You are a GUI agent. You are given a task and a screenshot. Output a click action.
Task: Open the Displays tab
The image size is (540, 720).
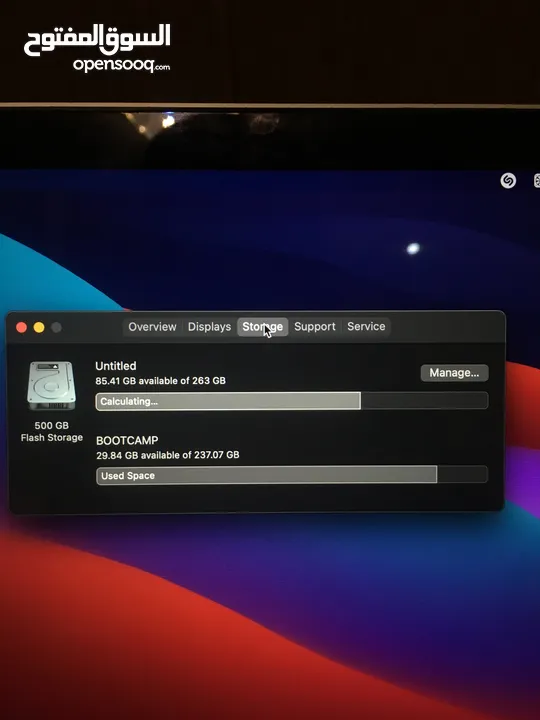point(209,327)
